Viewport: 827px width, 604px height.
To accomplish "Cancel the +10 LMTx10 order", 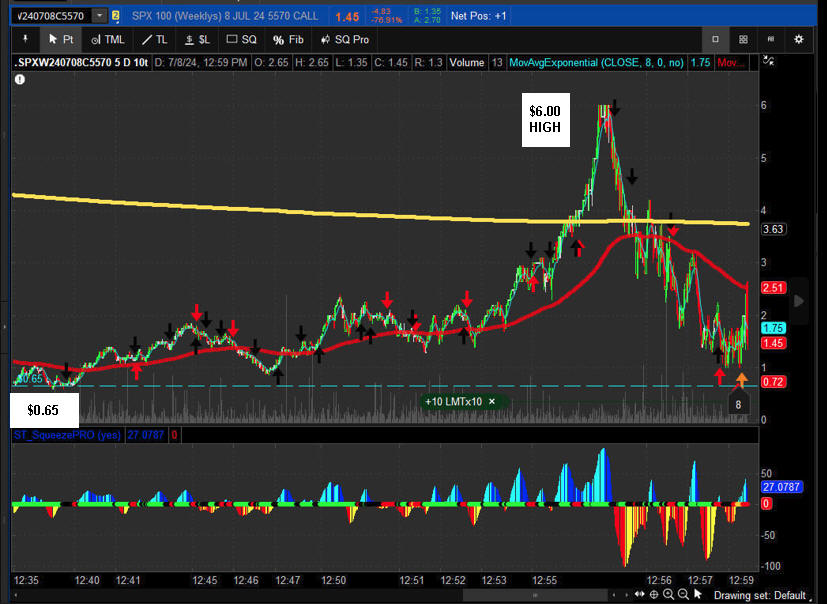I will click(x=491, y=401).
